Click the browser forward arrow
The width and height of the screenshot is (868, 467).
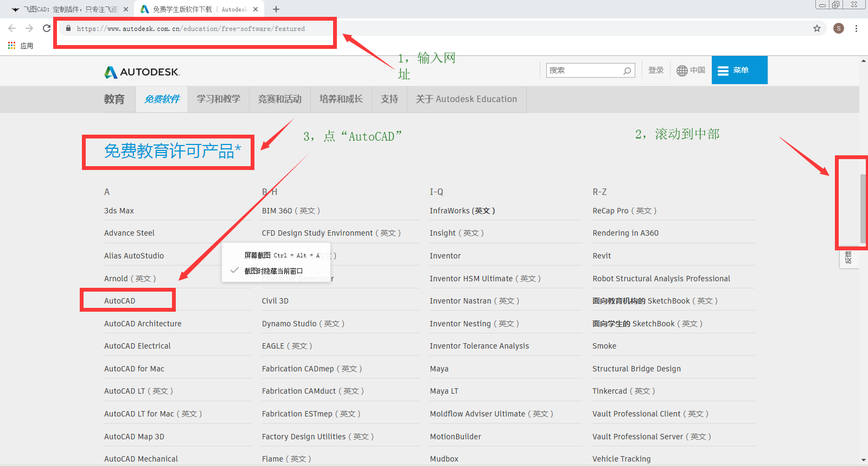tap(29, 28)
